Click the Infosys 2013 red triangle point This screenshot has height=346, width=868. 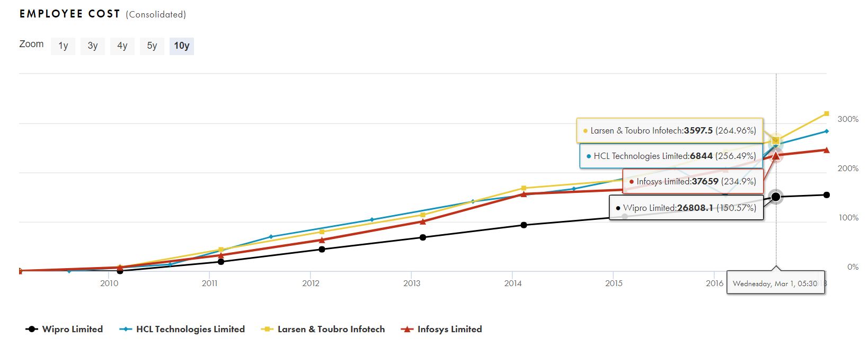click(x=422, y=221)
